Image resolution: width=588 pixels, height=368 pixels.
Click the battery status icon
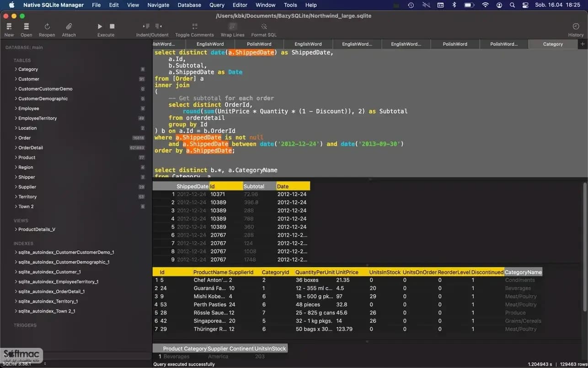tap(469, 5)
